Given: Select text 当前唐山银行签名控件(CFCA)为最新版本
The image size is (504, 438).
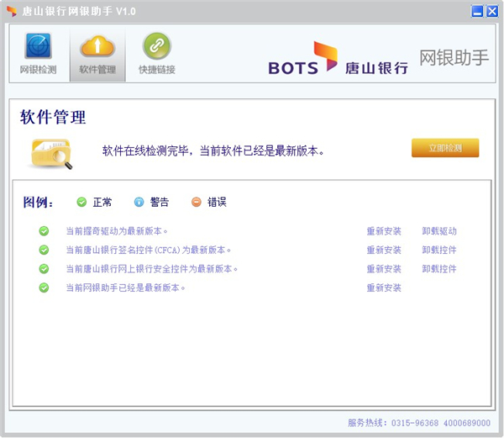Looking at the screenshot, I should [x=149, y=250].
